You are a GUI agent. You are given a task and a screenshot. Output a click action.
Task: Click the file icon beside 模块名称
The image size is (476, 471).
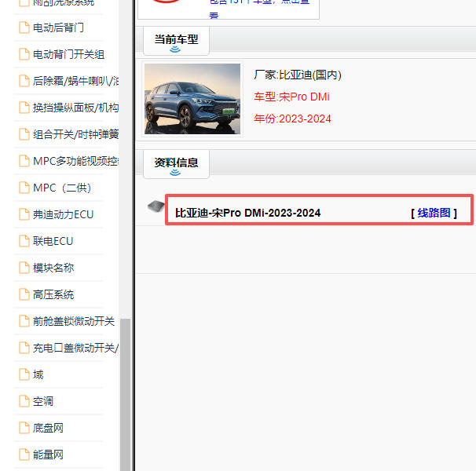coord(24,268)
